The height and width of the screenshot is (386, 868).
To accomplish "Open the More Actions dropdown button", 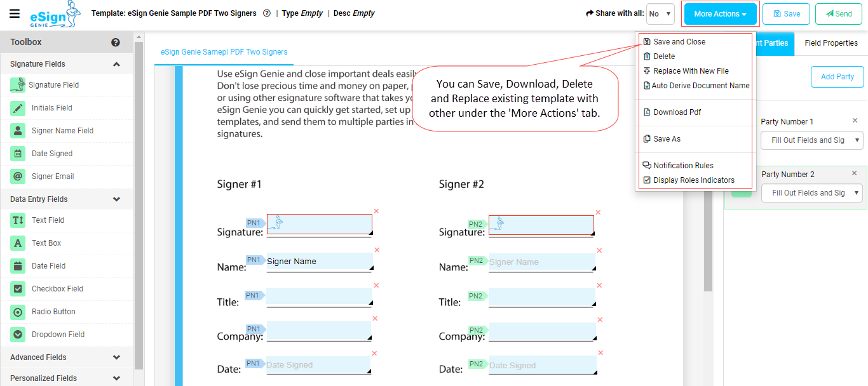I will (720, 14).
